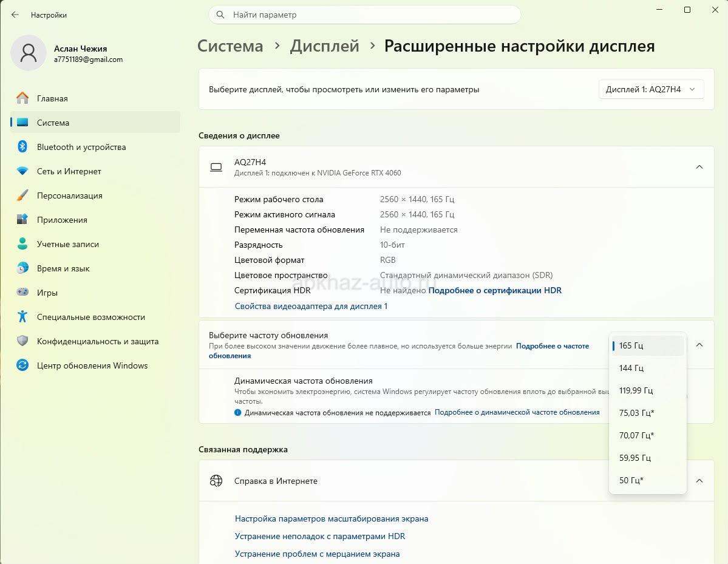The width and height of the screenshot is (728, 564).
Task: Open Конфиденциальность и защита settings
Action: pyautogui.click(x=95, y=341)
